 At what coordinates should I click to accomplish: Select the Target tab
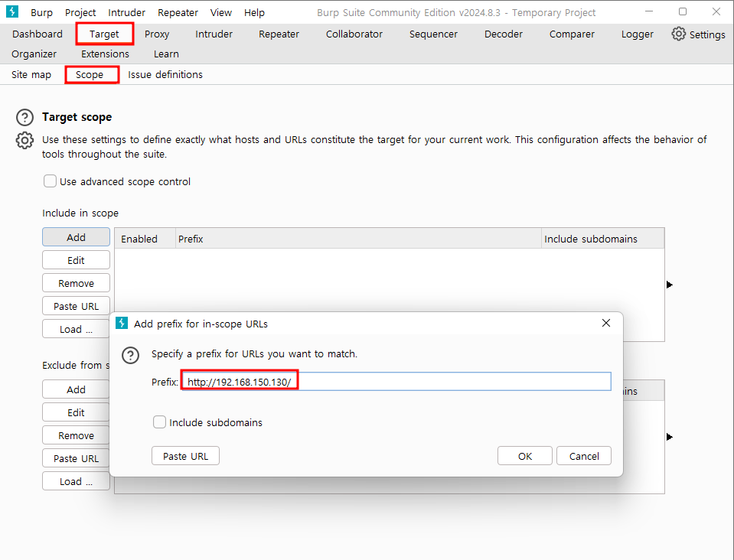104,34
